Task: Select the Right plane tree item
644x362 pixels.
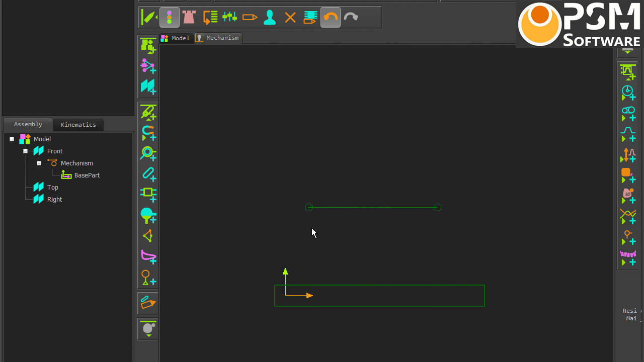Action: point(54,200)
